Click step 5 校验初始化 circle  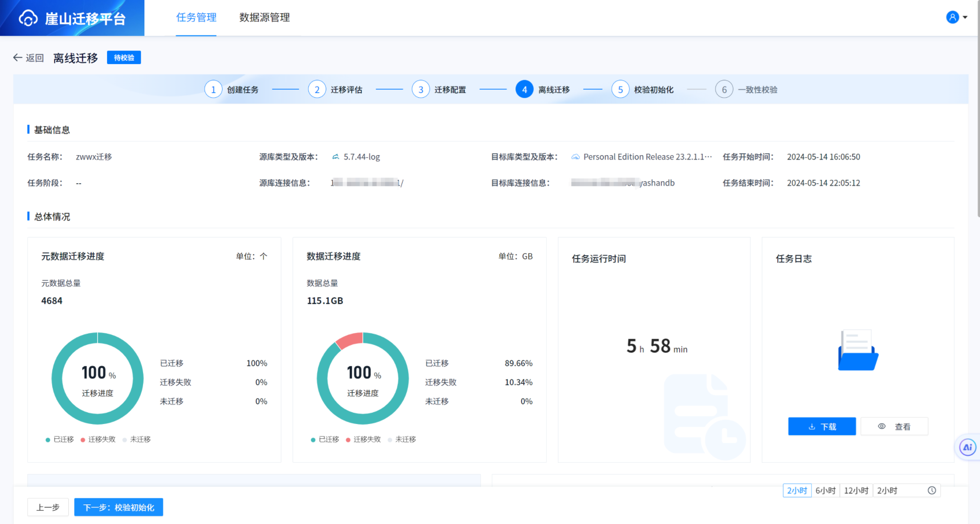tap(620, 89)
